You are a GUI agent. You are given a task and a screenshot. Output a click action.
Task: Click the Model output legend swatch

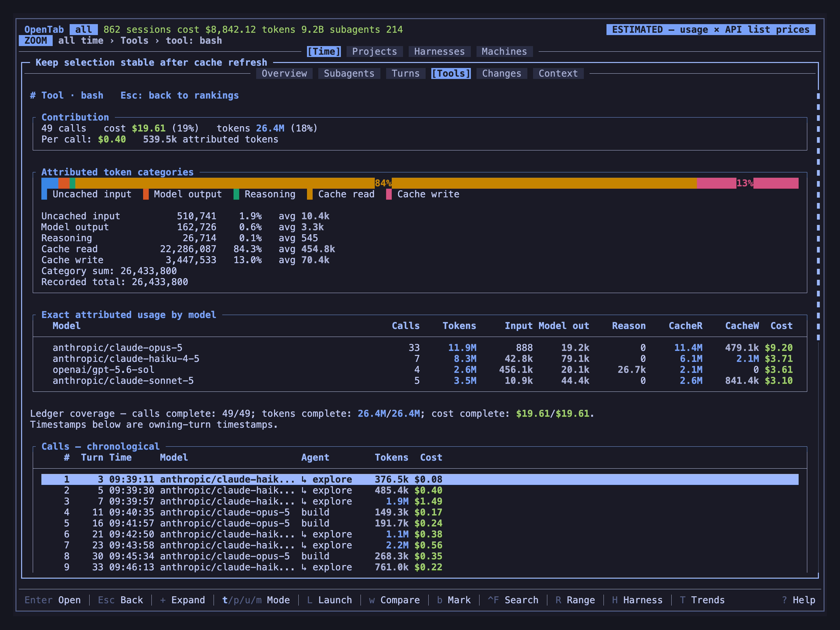click(146, 194)
